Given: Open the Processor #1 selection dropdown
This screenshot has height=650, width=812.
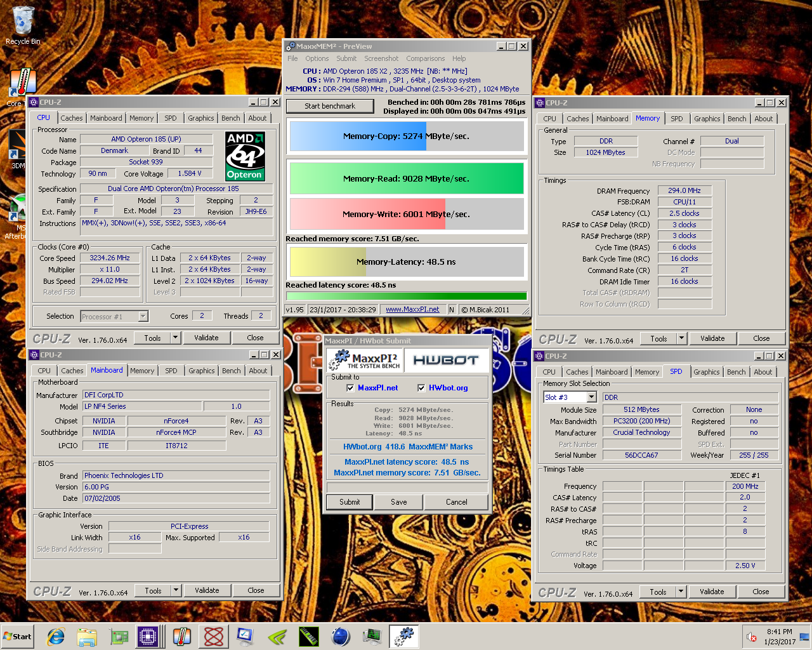Looking at the screenshot, I should [x=143, y=316].
